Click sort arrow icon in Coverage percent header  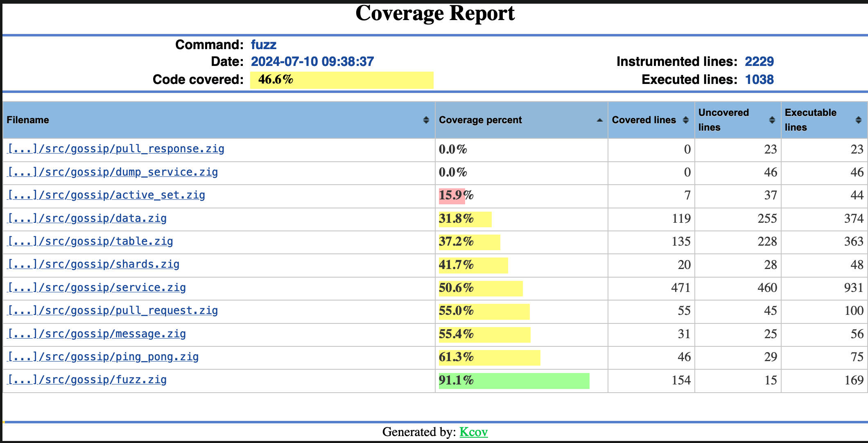[x=599, y=120]
